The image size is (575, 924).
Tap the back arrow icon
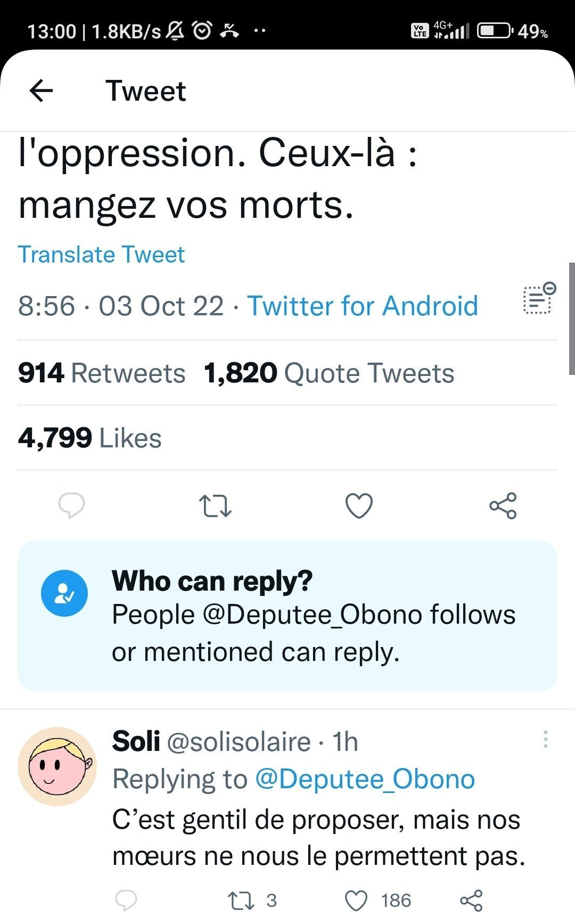click(x=41, y=91)
